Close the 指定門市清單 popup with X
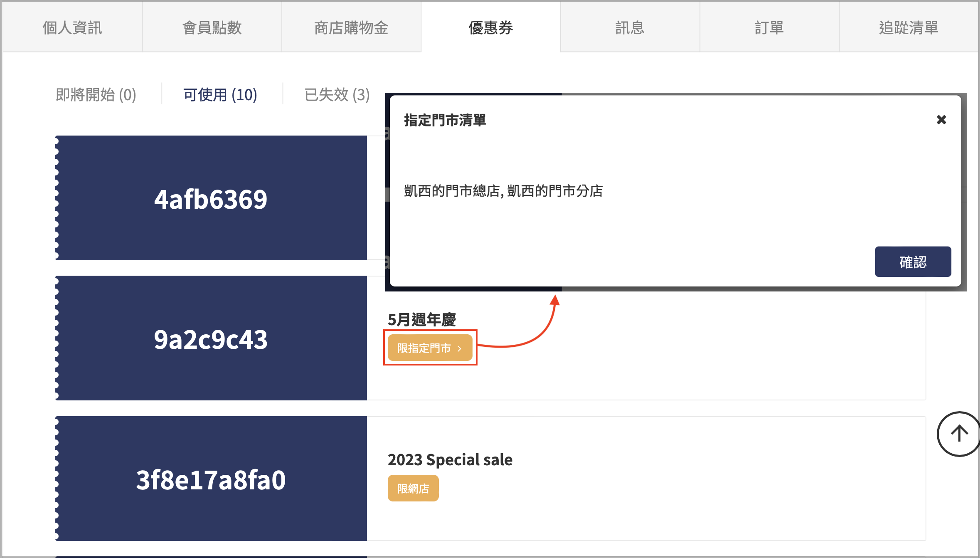 pyautogui.click(x=941, y=120)
